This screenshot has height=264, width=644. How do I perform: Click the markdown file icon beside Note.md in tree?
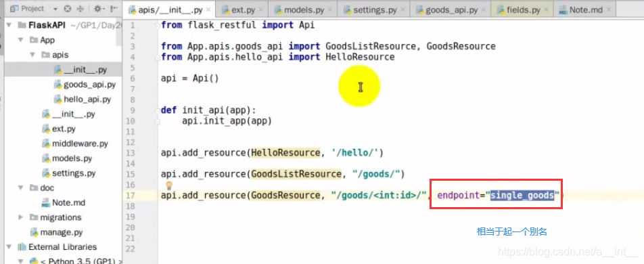46,202
